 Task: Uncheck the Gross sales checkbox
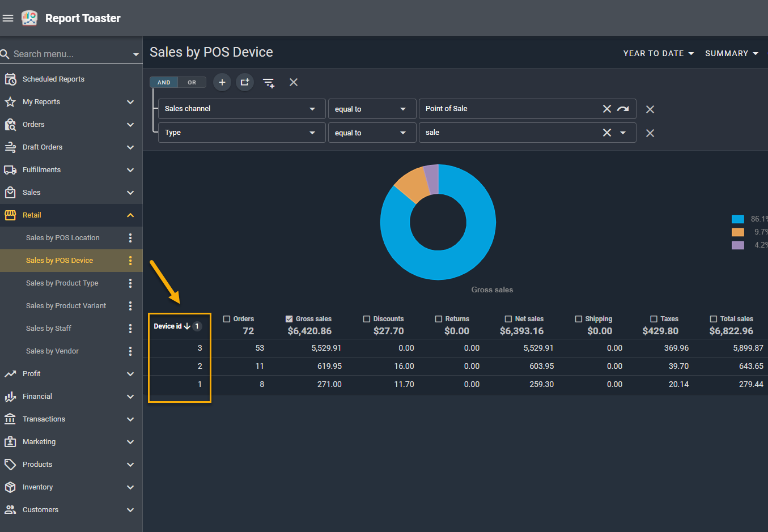pyautogui.click(x=289, y=319)
